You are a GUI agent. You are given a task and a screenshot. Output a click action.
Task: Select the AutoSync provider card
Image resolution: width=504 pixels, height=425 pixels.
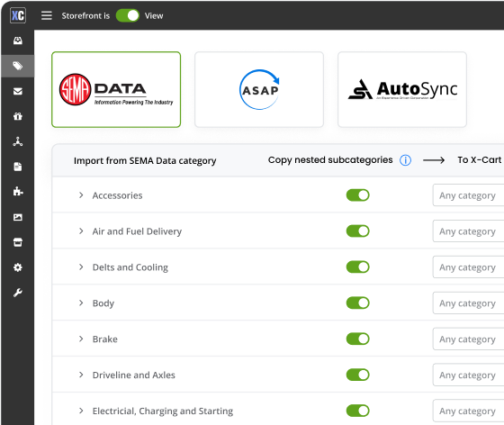[402, 90]
